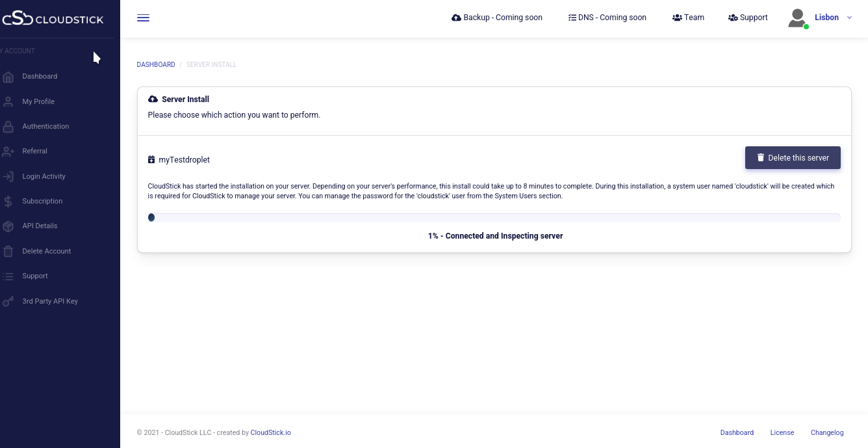The width and height of the screenshot is (868, 448).
Task: Open Dashboard from the sidebar home icon
Action: click(x=8, y=77)
